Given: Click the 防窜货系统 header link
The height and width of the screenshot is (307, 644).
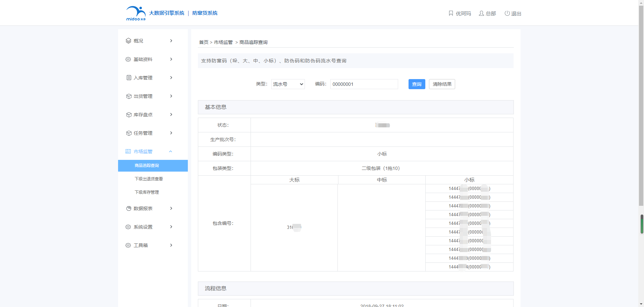Looking at the screenshot, I should pyautogui.click(x=205, y=13).
